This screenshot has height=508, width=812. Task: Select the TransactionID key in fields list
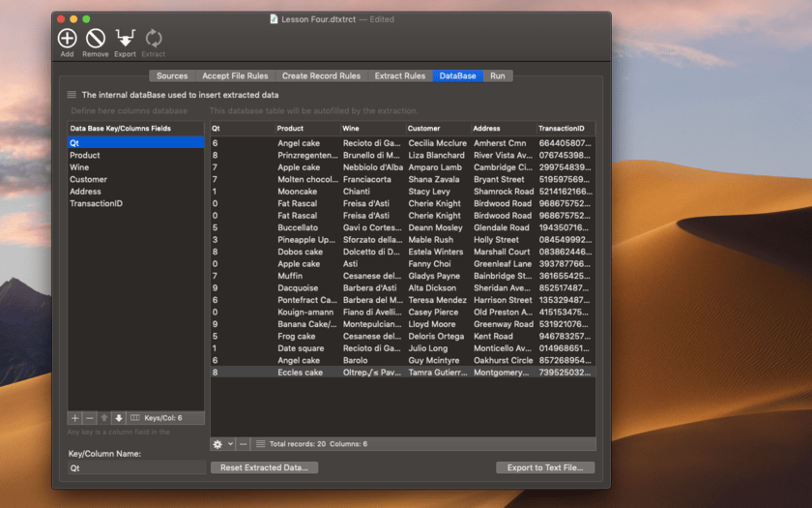click(x=135, y=203)
